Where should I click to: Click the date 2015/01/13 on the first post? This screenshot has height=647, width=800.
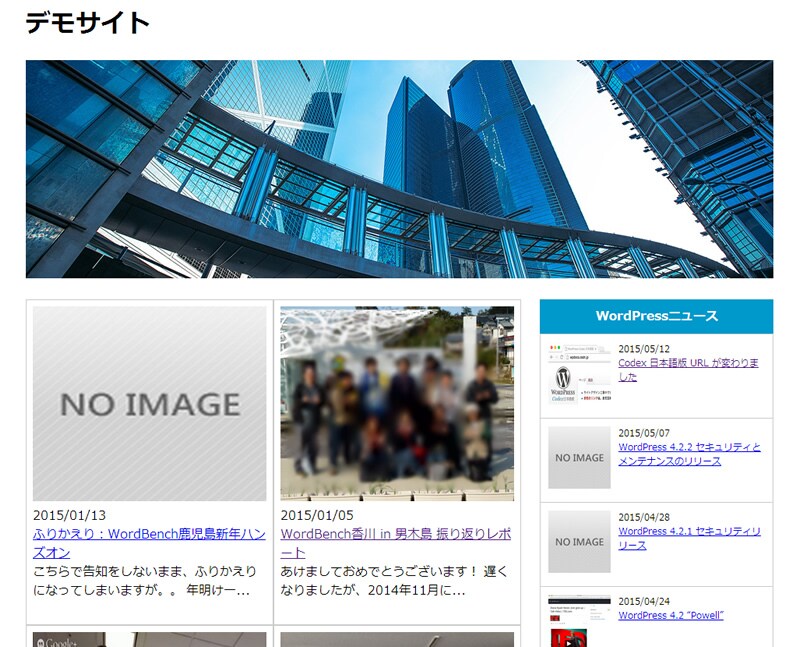(x=69, y=515)
